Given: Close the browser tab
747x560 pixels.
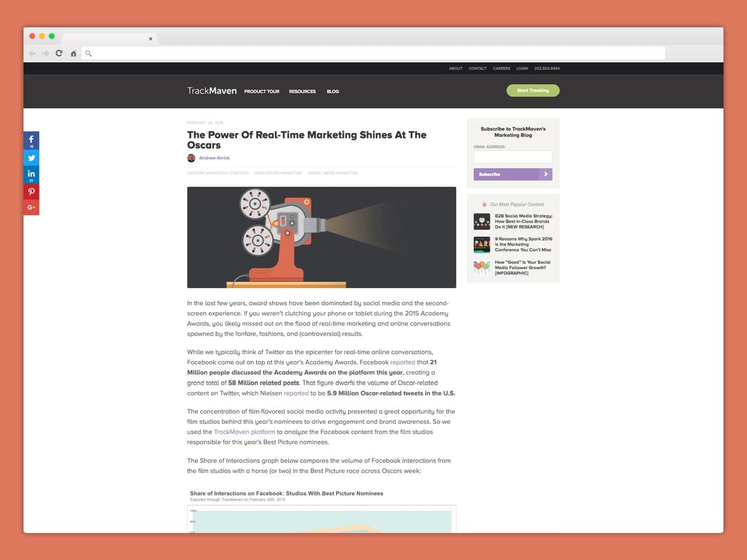Looking at the screenshot, I should coord(150,39).
